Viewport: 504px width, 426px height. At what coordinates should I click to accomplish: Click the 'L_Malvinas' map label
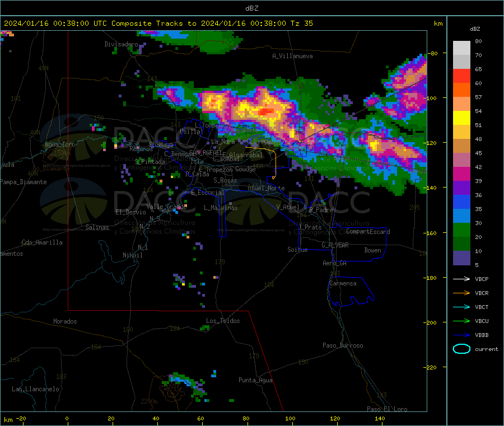221,208
